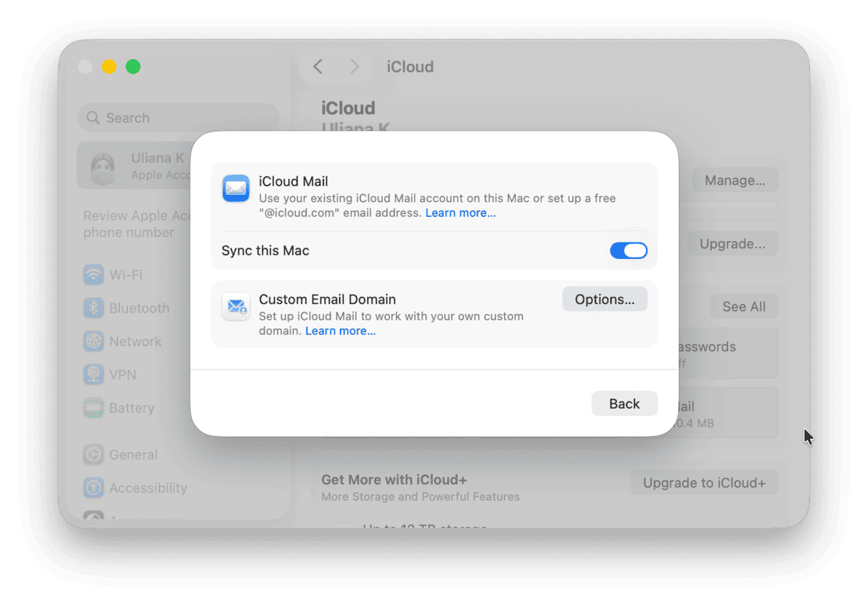Click the Review Apple Account phone number notice
This screenshot has width=868, height=605.
coord(136,224)
